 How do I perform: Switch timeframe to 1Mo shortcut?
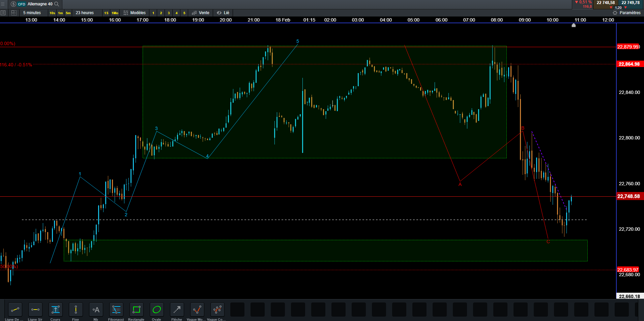[115, 13]
